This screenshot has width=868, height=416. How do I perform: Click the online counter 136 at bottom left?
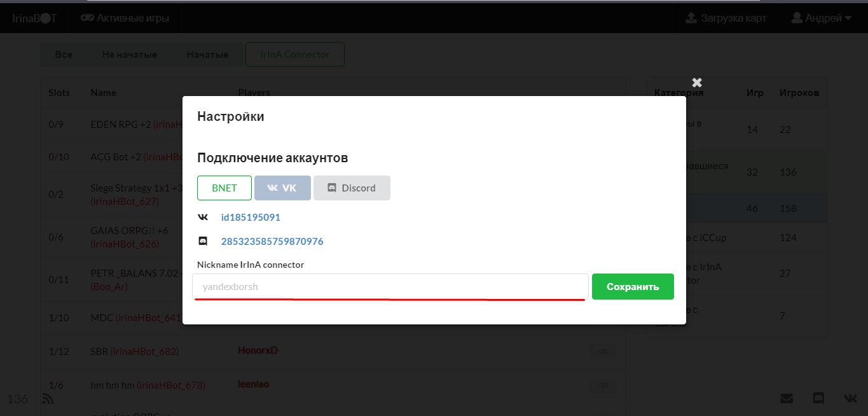point(17,399)
